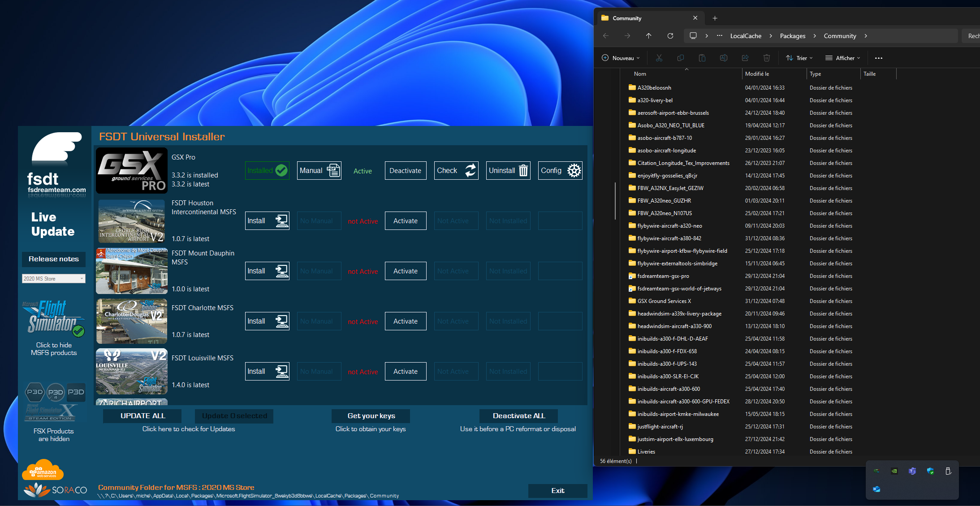Sort by Modifié le column header
This screenshot has width=980, height=506.
(x=757, y=74)
